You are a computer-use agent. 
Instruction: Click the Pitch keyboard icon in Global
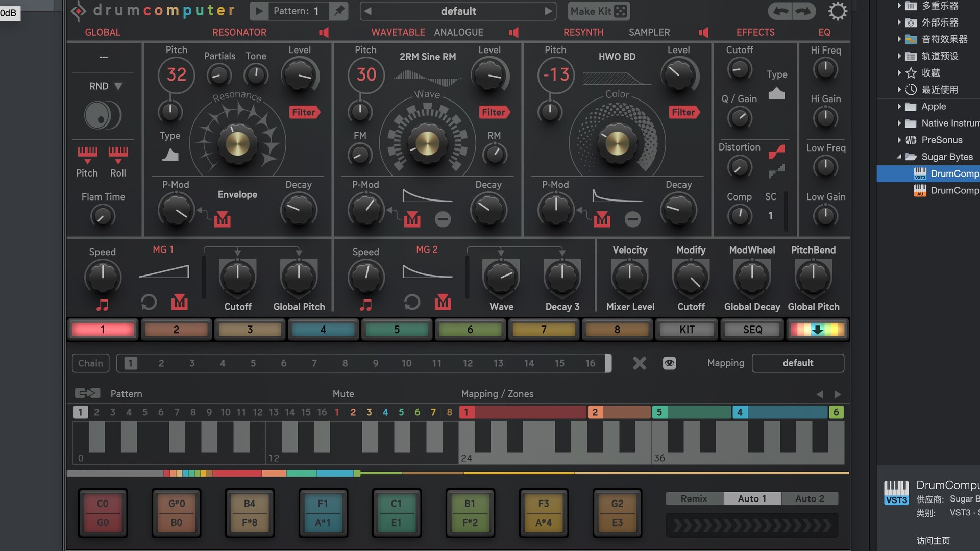(x=87, y=155)
